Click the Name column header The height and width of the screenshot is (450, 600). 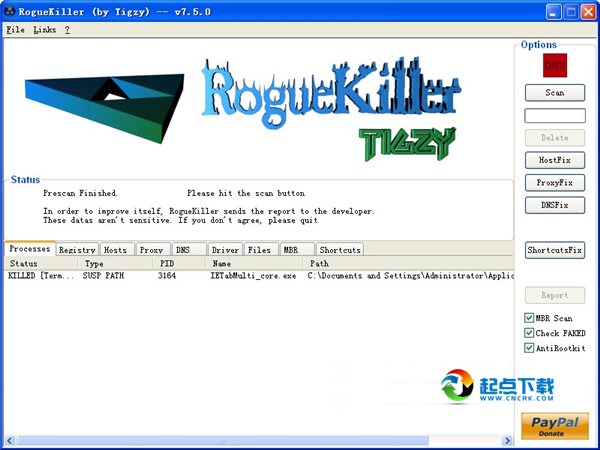[254, 263]
